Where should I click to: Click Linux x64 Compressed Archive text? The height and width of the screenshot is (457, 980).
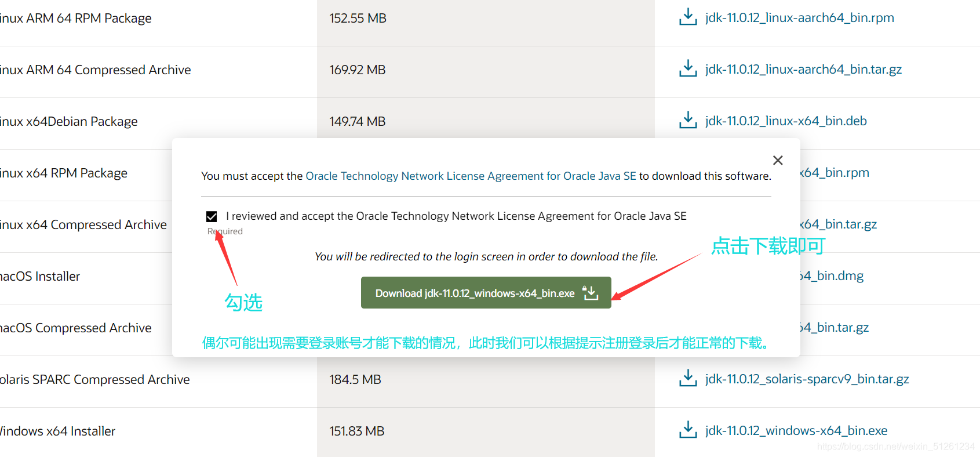click(x=83, y=225)
